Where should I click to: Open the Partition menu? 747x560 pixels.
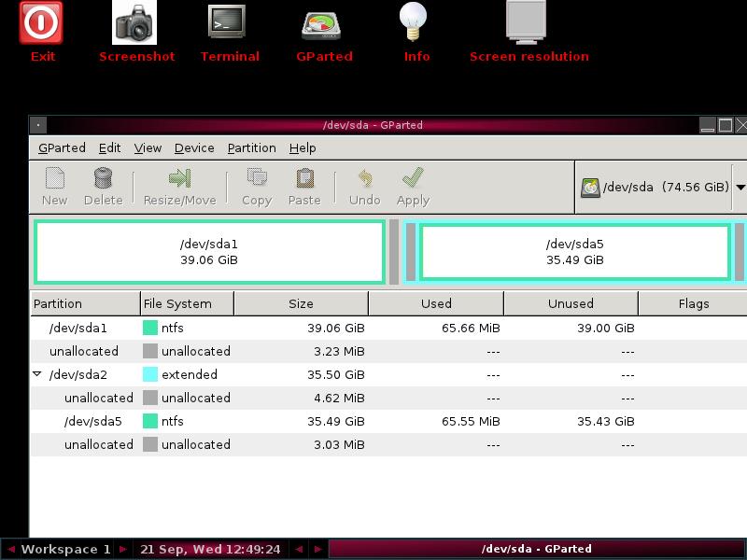(250, 147)
